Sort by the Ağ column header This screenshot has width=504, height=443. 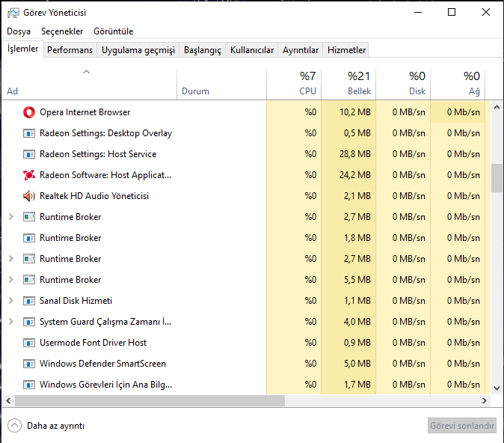pyautogui.click(x=458, y=84)
